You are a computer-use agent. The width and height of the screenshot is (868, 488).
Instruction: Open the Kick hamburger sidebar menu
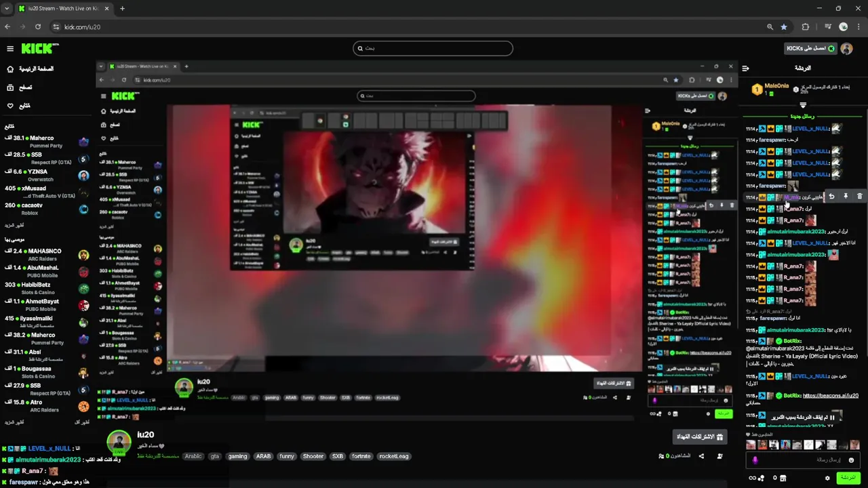click(x=10, y=49)
